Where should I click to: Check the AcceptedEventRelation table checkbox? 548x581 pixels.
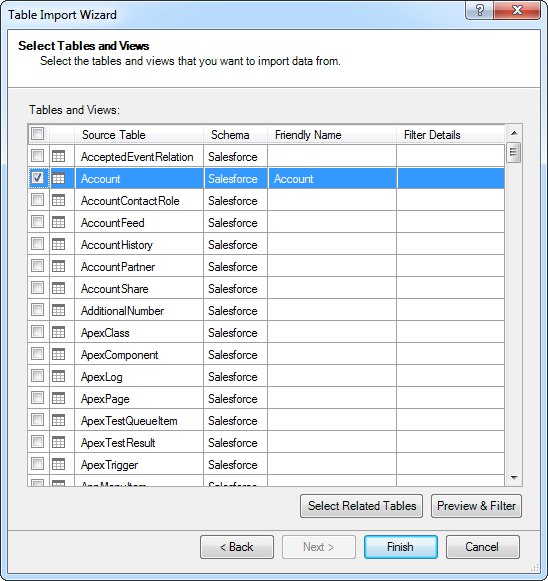coord(37,156)
